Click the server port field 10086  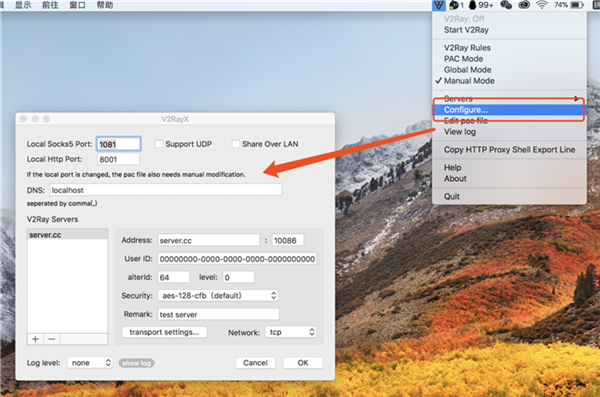[288, 240]
